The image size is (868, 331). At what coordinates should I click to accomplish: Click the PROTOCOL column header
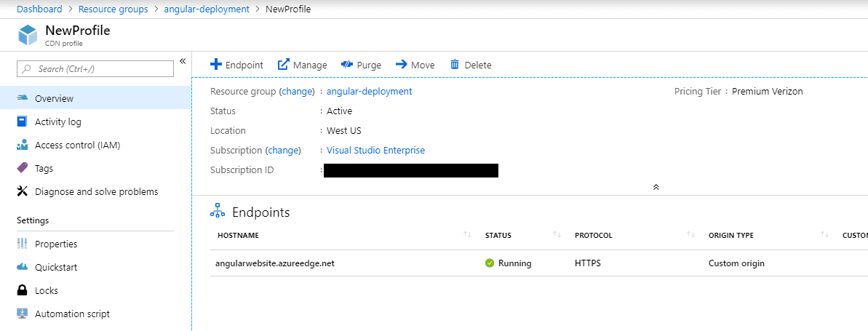[x=594, y=235]
